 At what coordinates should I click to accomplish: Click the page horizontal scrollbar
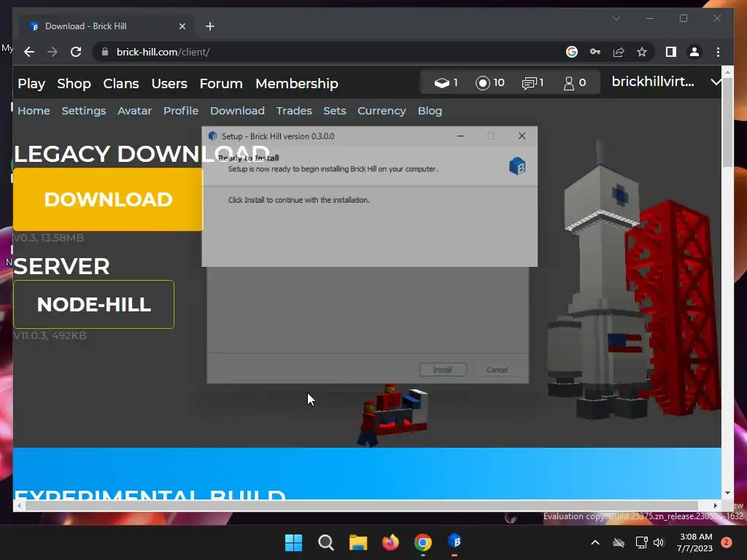click(x=362, y=505)
